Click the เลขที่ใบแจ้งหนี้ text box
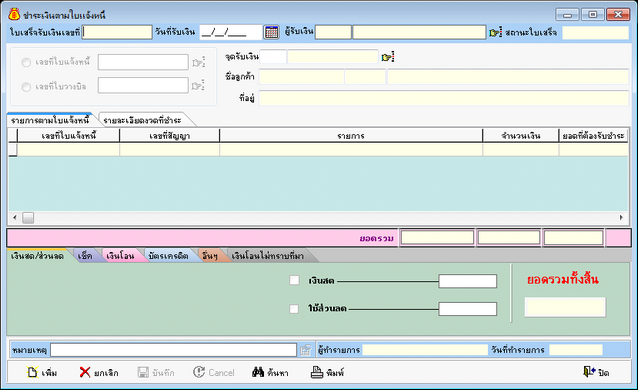The width and height of the screenshot is (638, 390). point(143,62)
